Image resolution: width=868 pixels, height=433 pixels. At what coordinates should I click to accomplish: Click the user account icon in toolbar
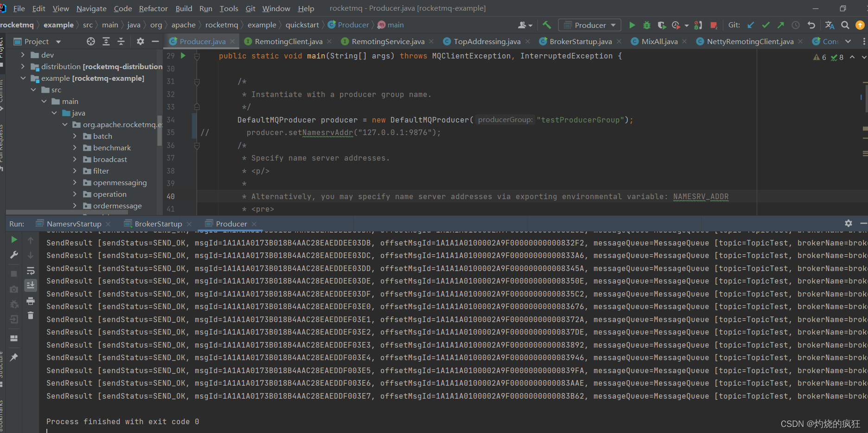(x=525, y=25)
